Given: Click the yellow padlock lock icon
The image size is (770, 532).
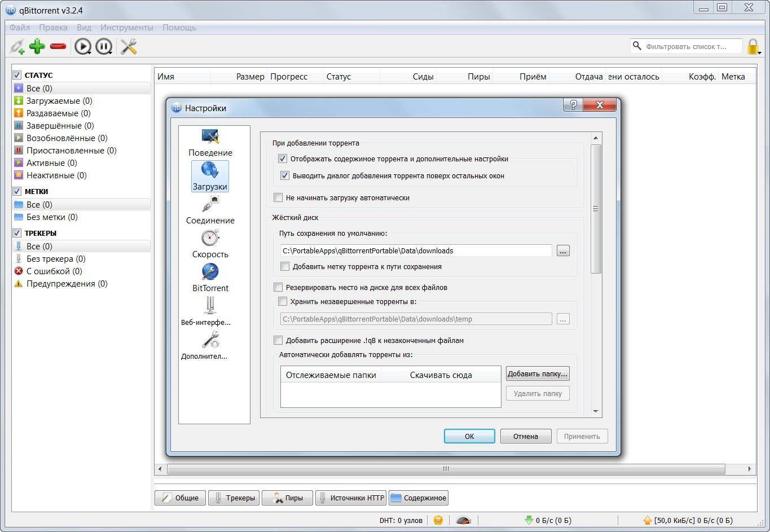Looking at the screenshot, I should 753,46.
